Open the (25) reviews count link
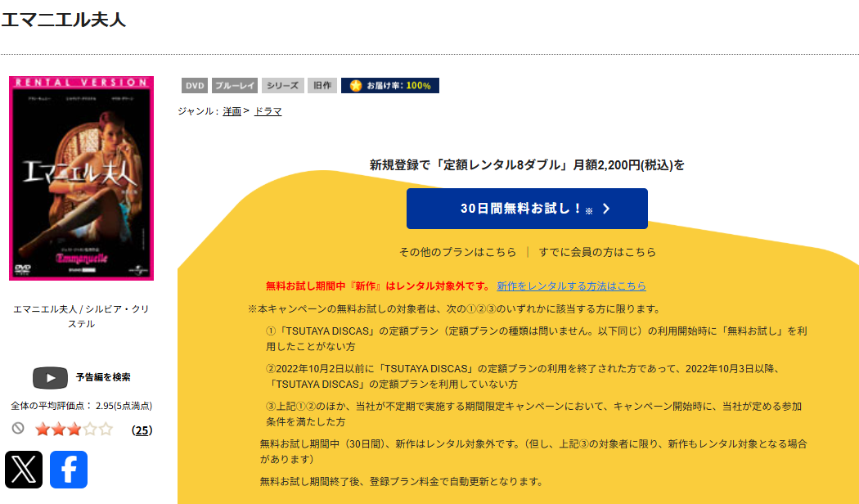 click(142, 430)
